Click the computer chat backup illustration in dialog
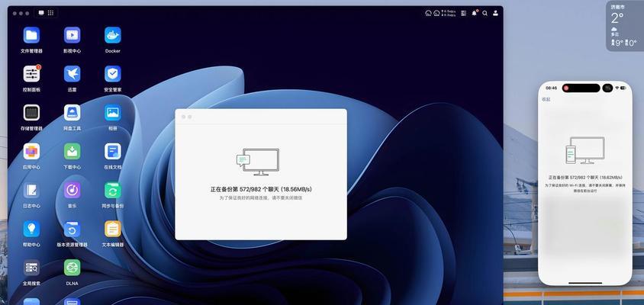Image resolution: width=644 pixels, height=305 pixels. click(258, 162)
